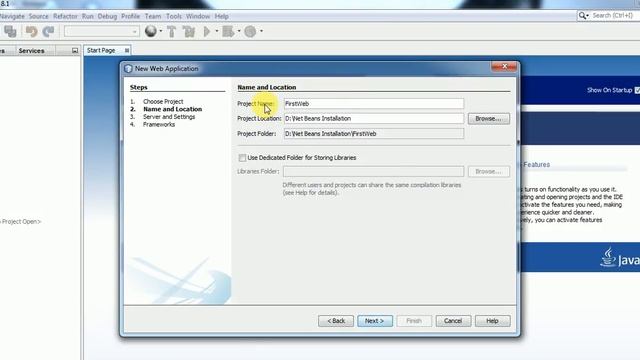Open the Debug Project dropdown arrow
The image size is (640, 360).
tap(239, 31)
